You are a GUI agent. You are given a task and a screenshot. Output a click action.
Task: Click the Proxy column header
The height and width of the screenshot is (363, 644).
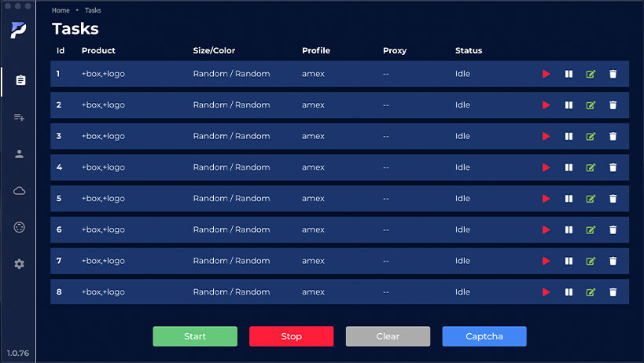click(x=395, y=51)
